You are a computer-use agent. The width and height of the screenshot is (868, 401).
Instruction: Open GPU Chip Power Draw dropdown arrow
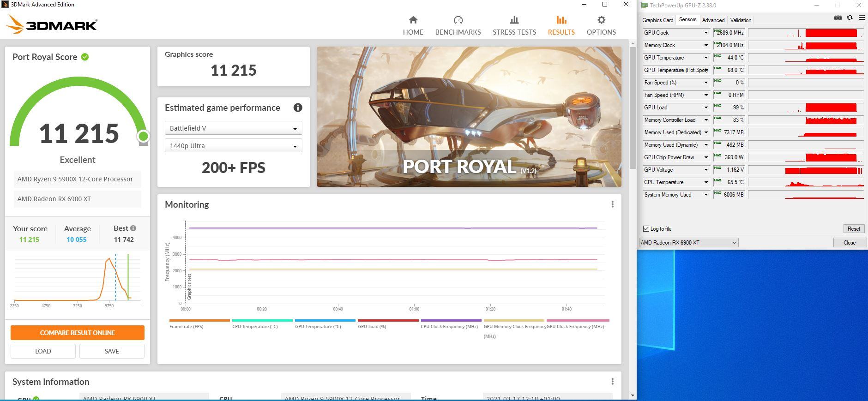click(706, 157)
